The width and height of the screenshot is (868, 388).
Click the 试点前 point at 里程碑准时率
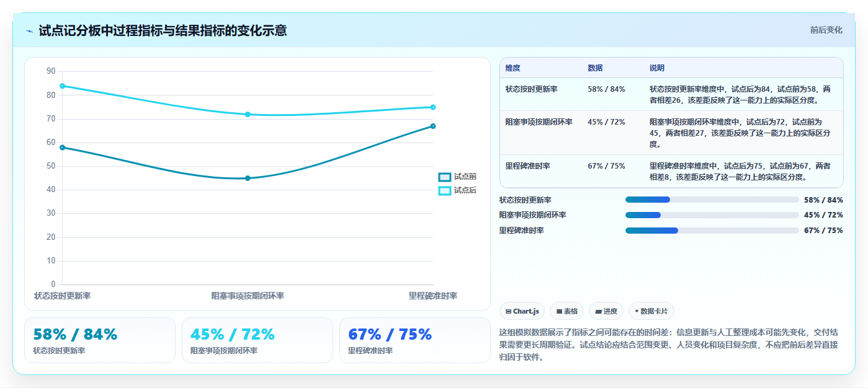[x=433, y=126]
